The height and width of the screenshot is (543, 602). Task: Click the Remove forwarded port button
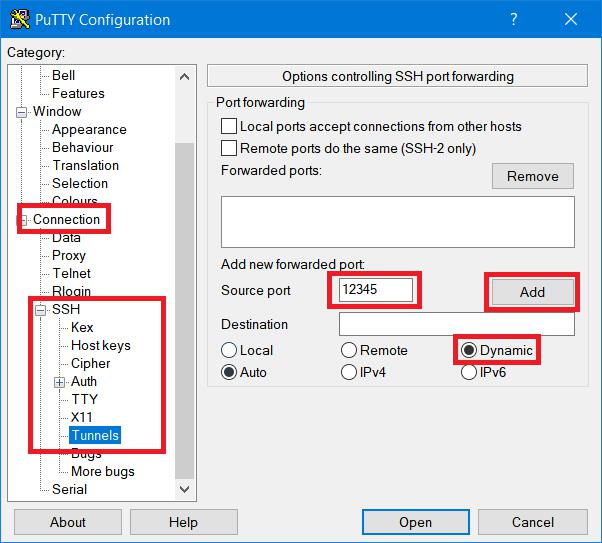tap(533, 176)
